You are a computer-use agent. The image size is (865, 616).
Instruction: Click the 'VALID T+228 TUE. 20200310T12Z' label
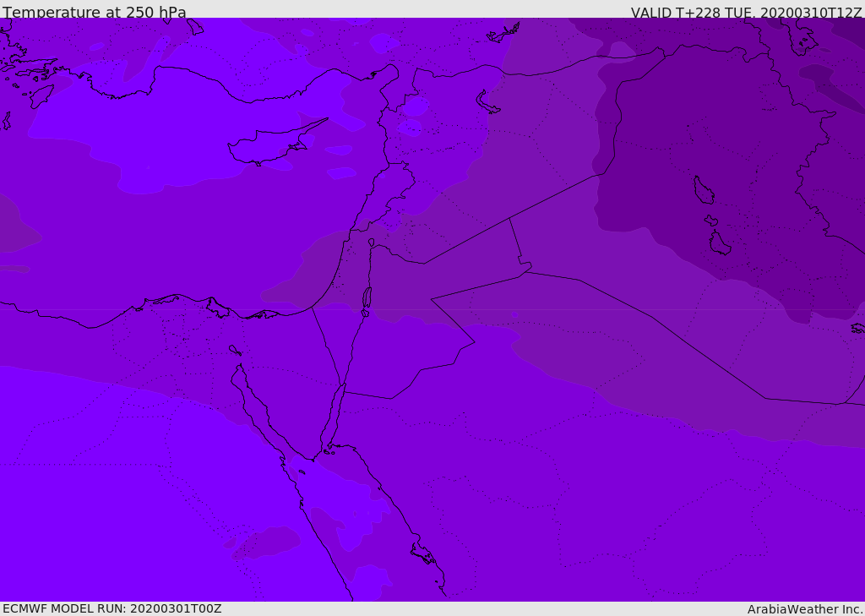[747, 13]
